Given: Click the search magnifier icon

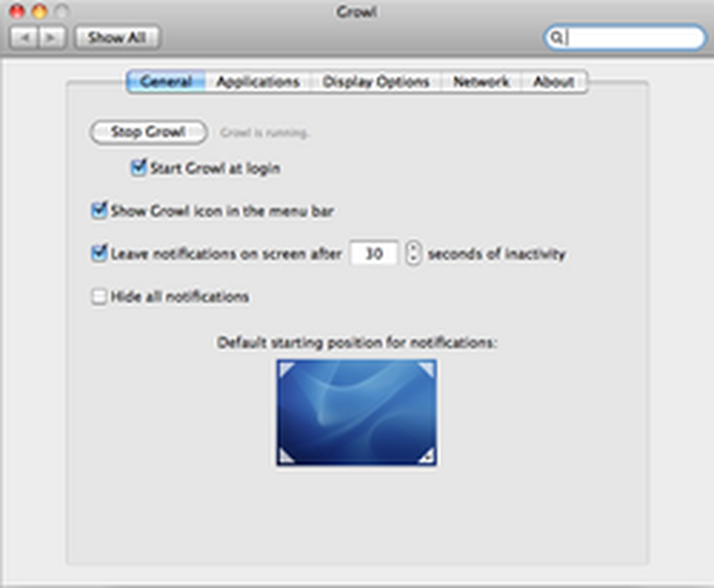Looking at the screenshot, I should pyautogui.click(x=556, y=37).
